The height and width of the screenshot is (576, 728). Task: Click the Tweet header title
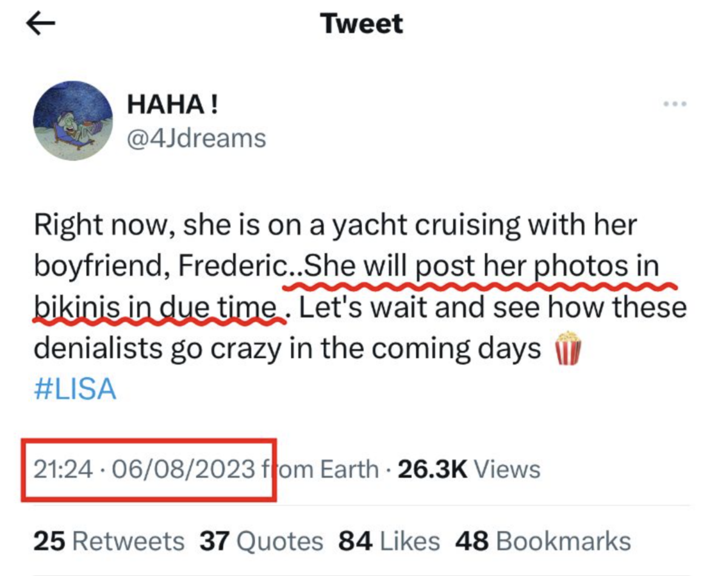point(362,24)
